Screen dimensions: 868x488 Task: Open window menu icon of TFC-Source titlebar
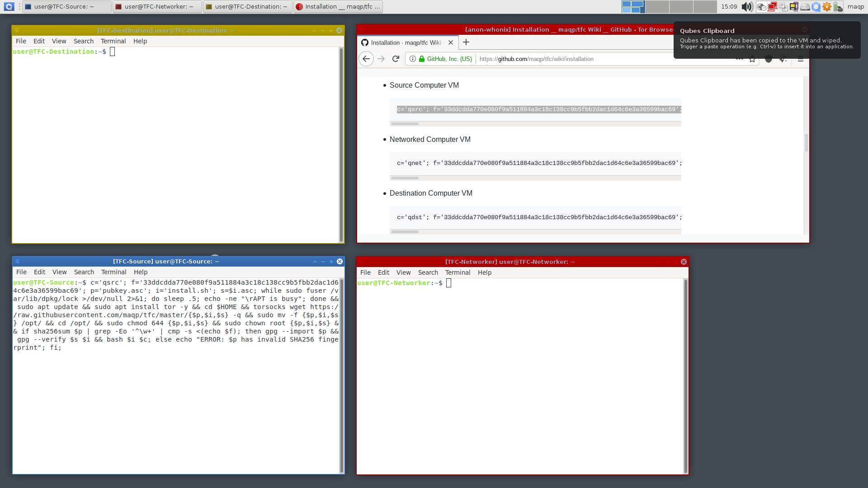coord(18,261)
